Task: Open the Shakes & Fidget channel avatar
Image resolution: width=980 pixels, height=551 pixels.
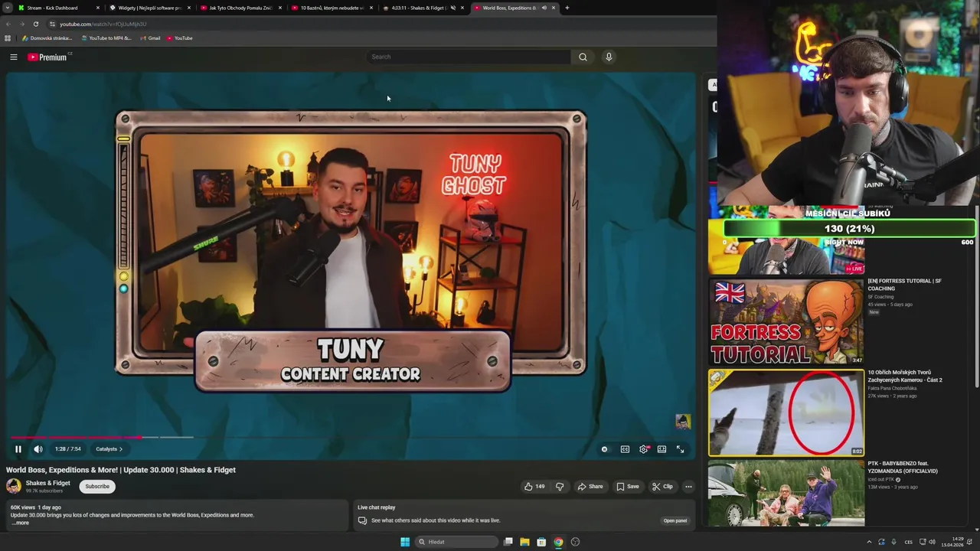Action: 14,487
